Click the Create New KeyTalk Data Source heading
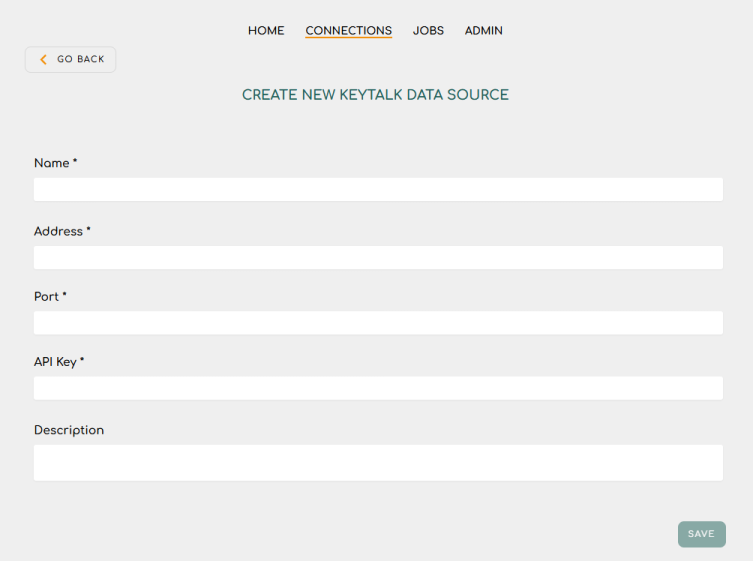 click(375, 95)
